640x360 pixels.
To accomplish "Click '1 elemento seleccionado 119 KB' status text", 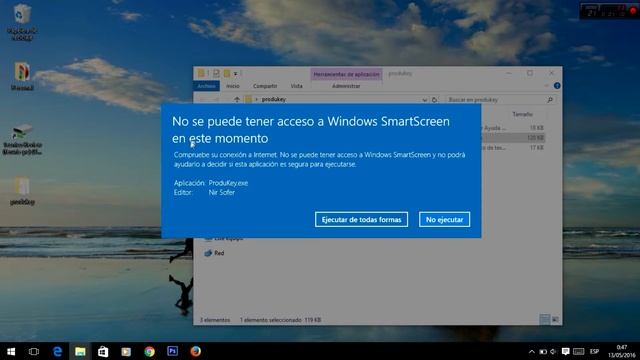I will 280,320.
